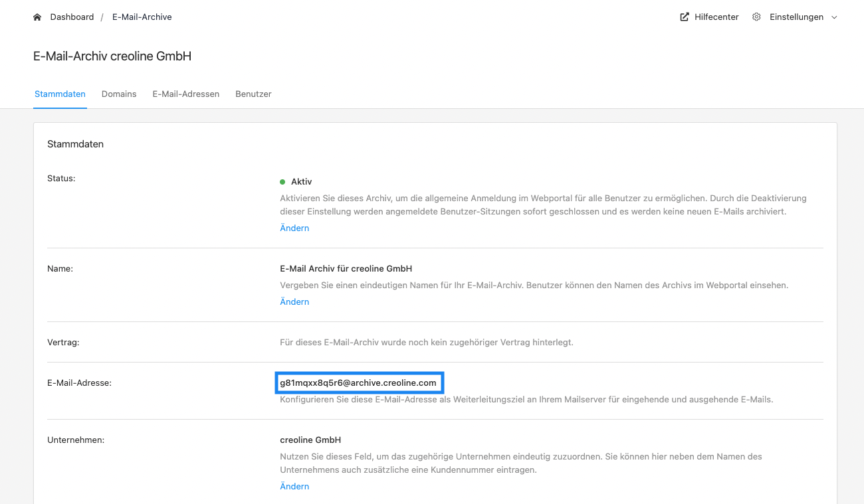Open Einstellungen menu
The height and width of the screenshot is (504, 864).
tap(796, 17)
